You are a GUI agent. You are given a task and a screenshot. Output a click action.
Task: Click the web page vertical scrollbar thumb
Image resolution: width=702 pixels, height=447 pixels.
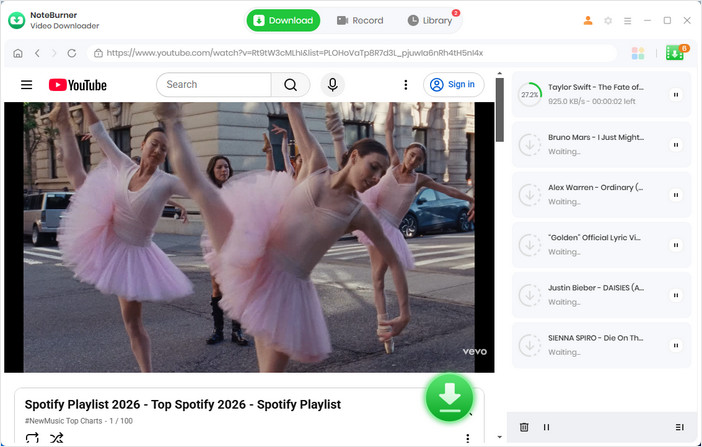(500, 110)
